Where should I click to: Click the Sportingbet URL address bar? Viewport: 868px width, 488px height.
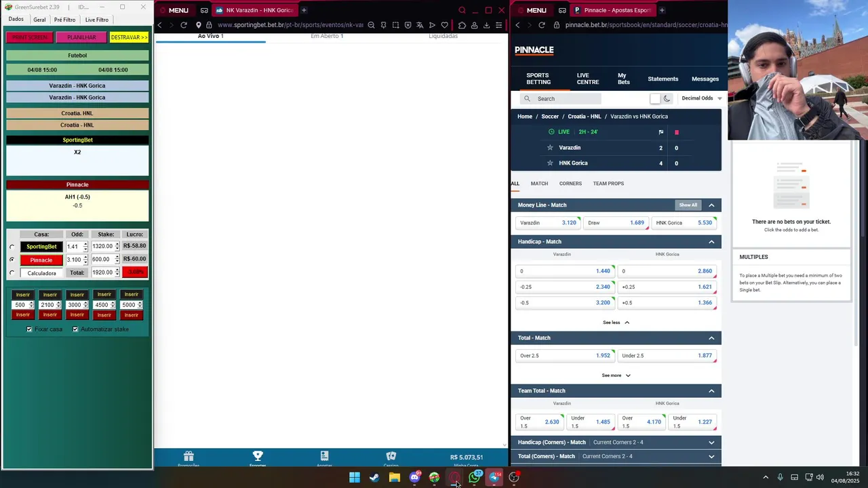click(x=290, y=25)
